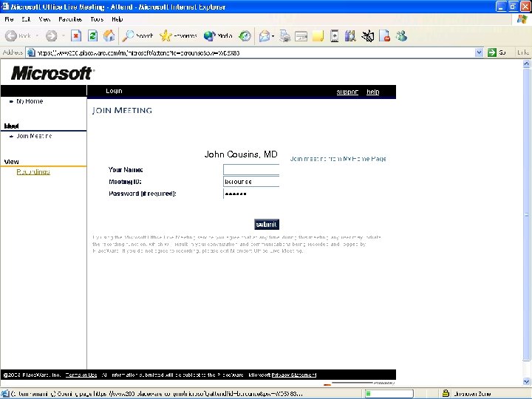Click the submit button
Screen dimensions: 532x399
point(267,225)
